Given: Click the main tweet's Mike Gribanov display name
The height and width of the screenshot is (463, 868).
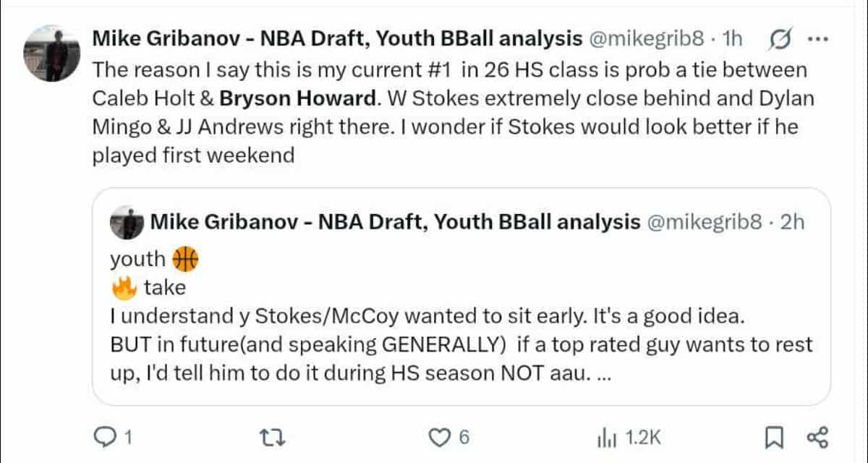Looking at the screenshot, I should tap(337, 39).
